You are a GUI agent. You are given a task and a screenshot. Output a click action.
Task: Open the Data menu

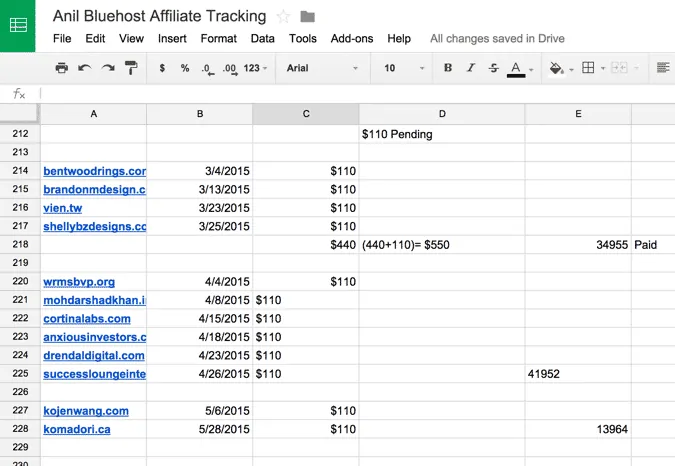[x=263, y=39]
